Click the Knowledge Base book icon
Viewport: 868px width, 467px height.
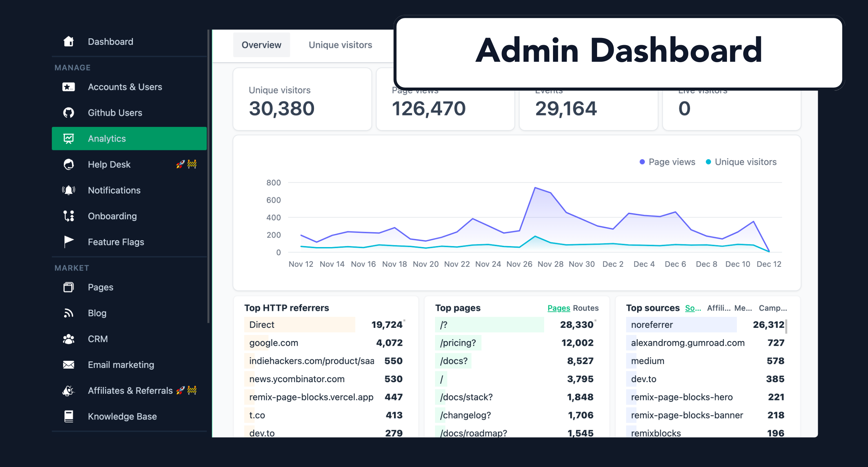68,416
